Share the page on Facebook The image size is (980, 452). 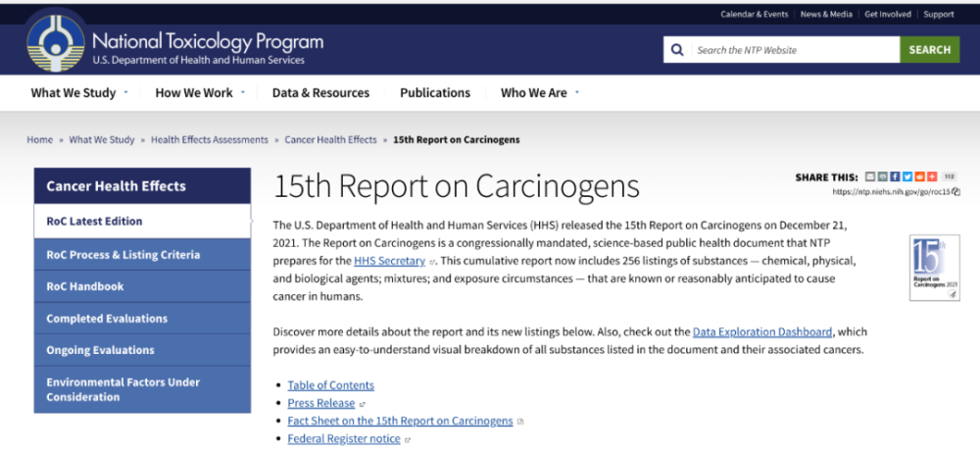point(895,176)
